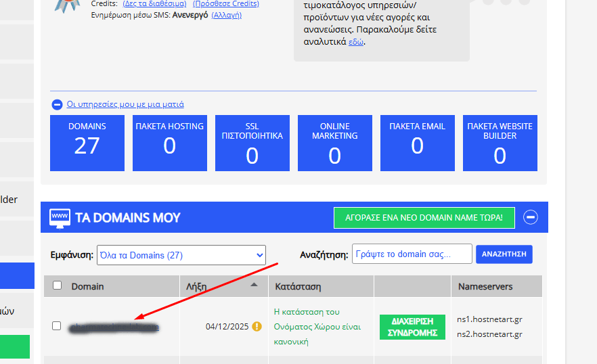Screen dimensions: 597x364
Task: Click the orange expiry warning icon
Action: (257, 326)
